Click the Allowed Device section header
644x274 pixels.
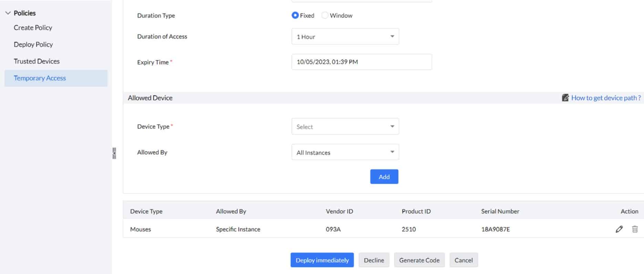pyautogui.click(x=150, y=98)
